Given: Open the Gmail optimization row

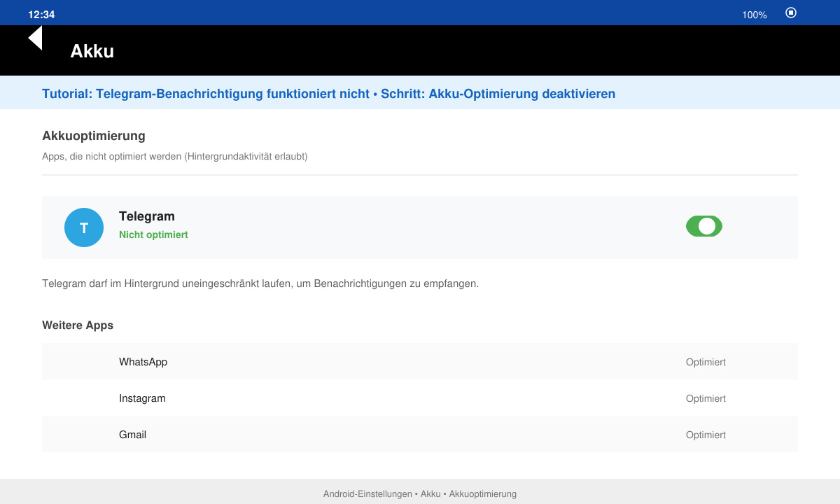Looking at the screenshot, I should click(x=420, y=435).
